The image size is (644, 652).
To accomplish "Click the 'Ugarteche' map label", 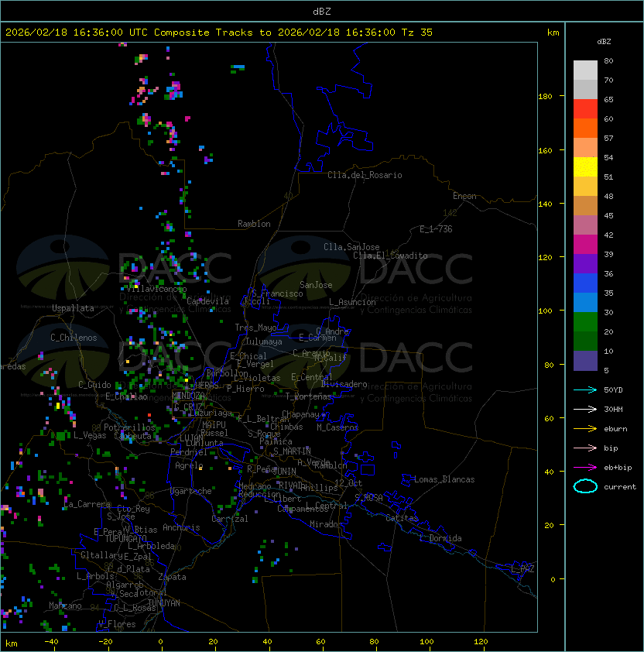I will [191, 491].
